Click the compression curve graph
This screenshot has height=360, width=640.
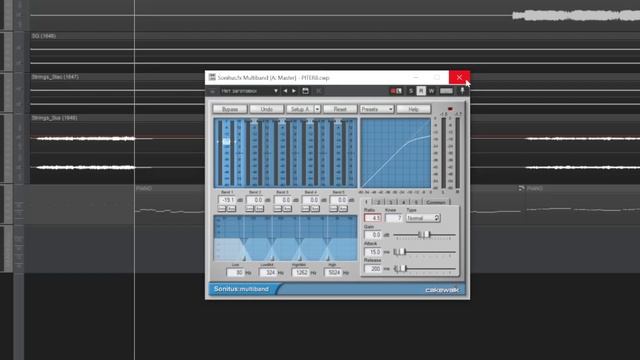click(395, 153)
